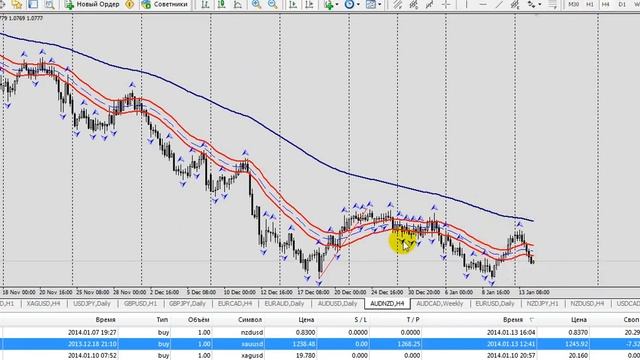Select the Andrews pitchfork drawing tool
The height and width of the screenshot is (360, 640).
(413, 4)
